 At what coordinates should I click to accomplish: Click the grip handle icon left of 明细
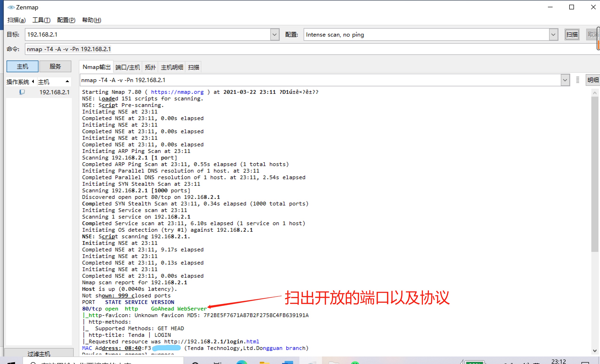pyautogui.click(x=578, y=80)
